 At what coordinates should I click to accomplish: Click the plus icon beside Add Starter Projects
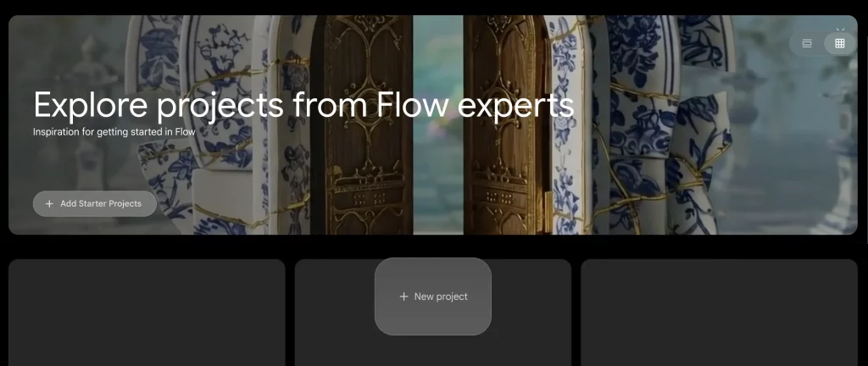click(x=49, y=203)
